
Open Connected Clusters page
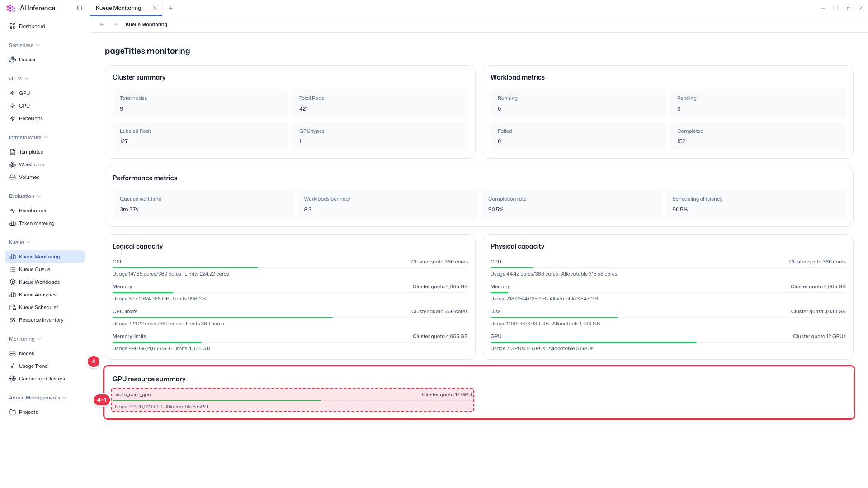45,379
